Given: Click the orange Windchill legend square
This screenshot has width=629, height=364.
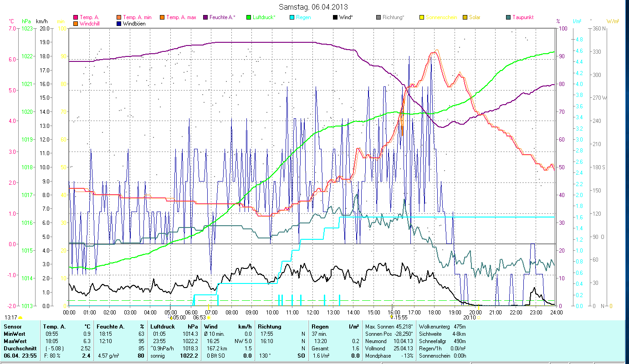Looking at the screenshot, I should pos(75,24).
